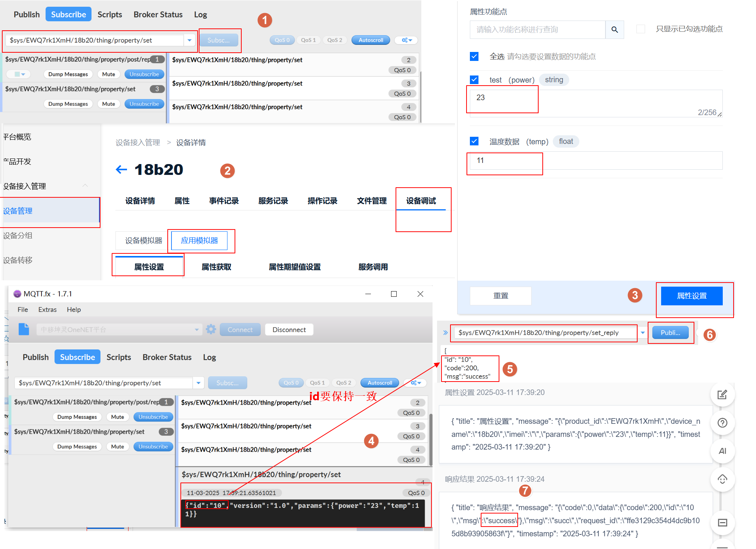Image resolution: width=756 pixels, height=549 pixels.
Task: Toggle Autoscroll in MQTT.fx window
Action: coord(379,383)
